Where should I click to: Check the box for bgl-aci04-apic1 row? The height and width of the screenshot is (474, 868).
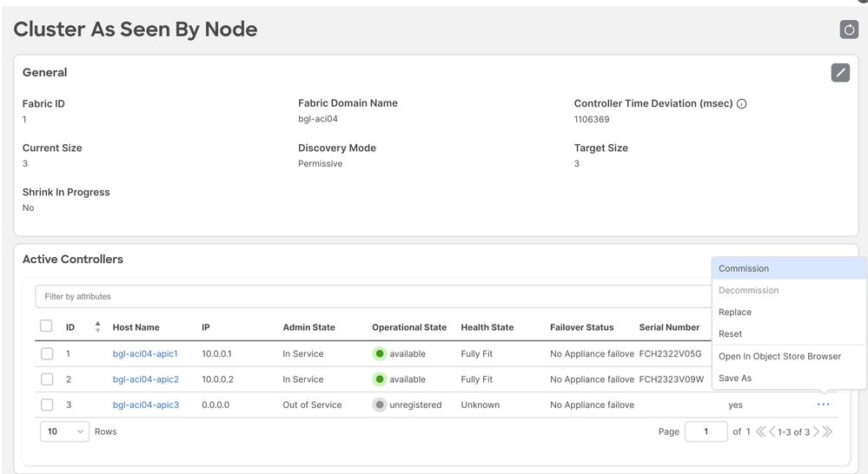47,354
